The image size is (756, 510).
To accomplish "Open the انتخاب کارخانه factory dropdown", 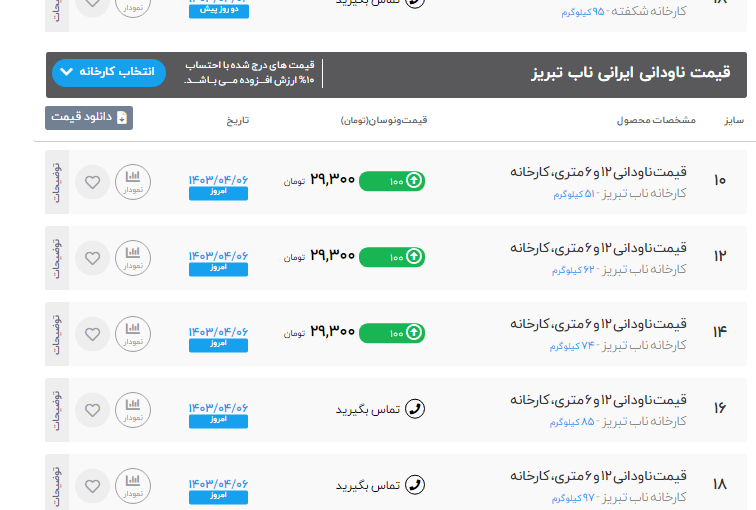I will (109, 73).
